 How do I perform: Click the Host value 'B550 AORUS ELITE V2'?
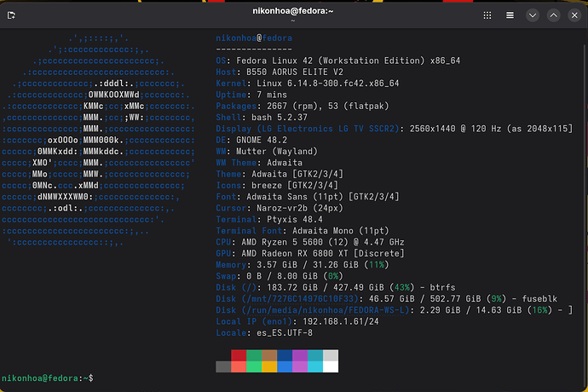295,72
